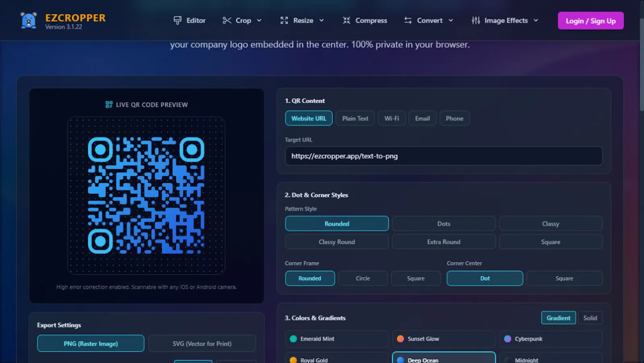Select SVG (Vector for Print) export format
Image resolution: width=644 pixels, height=363 pixels.
202,344
